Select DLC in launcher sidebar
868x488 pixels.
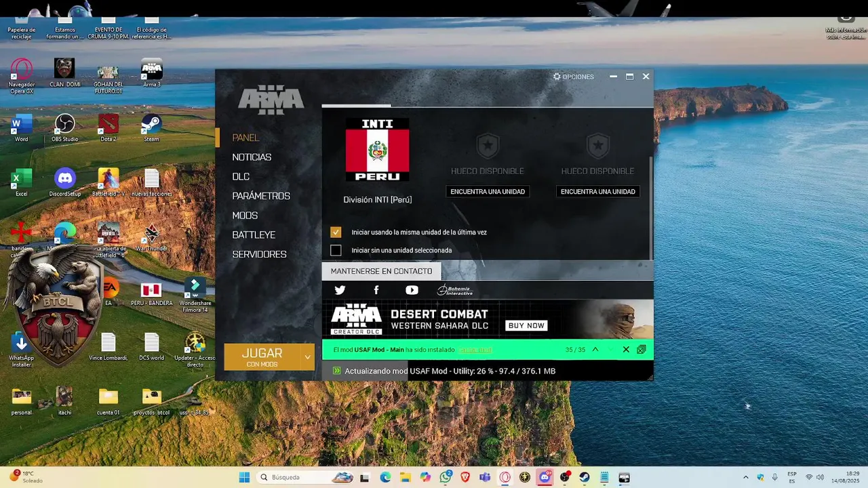click(x=241, y=176)
